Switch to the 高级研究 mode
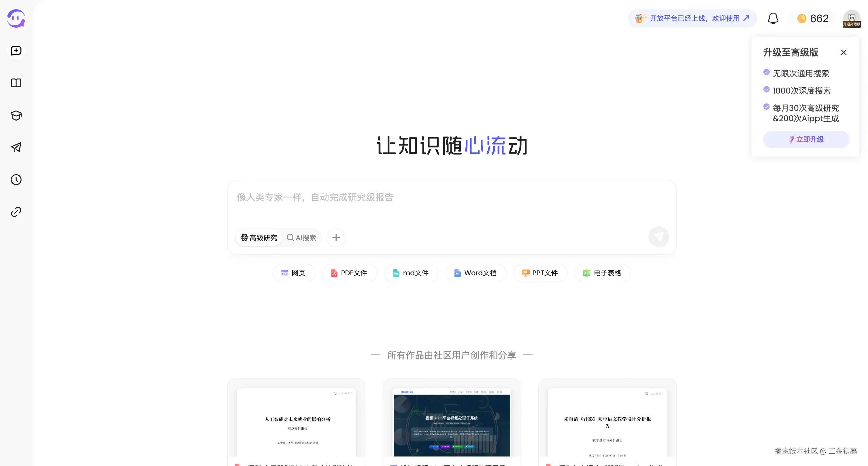The height and width of the screenshot is (466, 868). coord(259,238)
